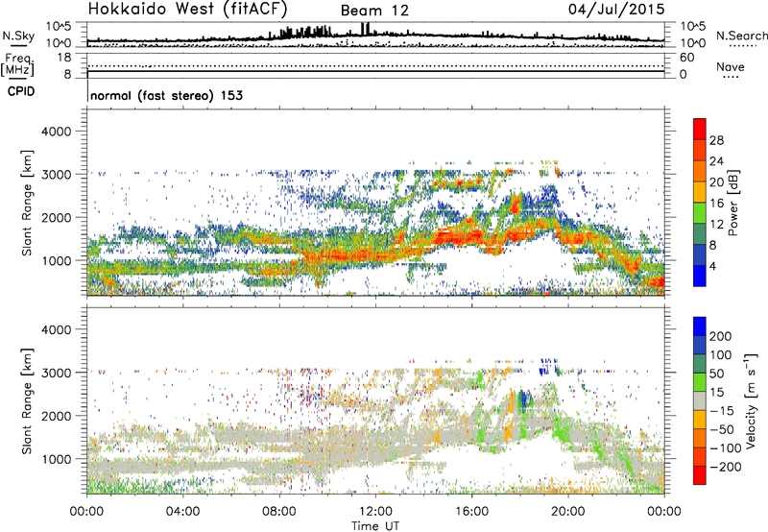768x532 pixels.
Task: Click the 'CPID' label
Action: click(x=21, y=91)
